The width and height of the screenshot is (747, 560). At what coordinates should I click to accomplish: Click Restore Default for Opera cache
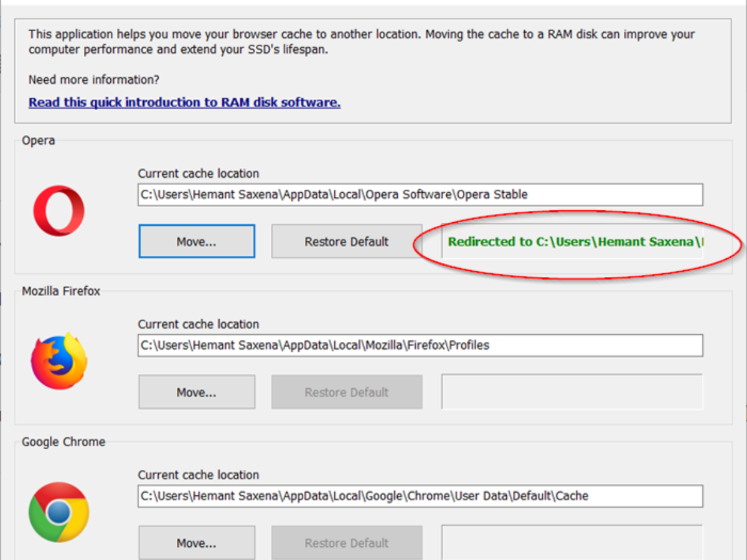point(347,241)
